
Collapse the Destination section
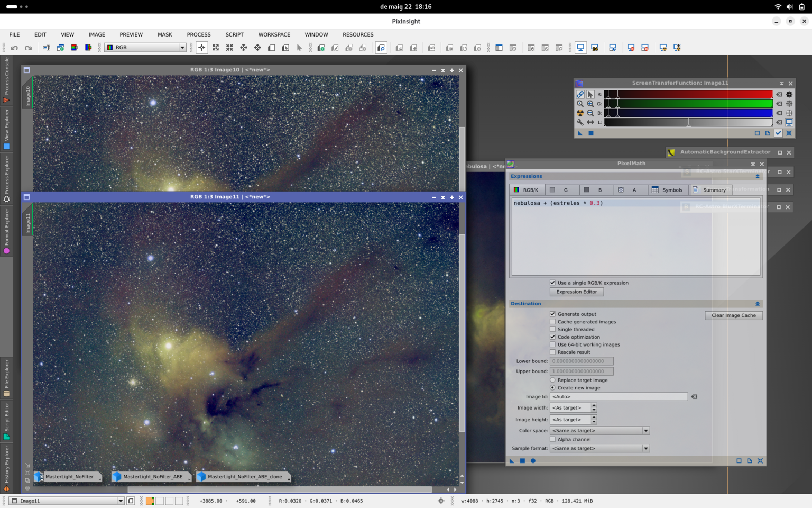(x=758, y=304)
